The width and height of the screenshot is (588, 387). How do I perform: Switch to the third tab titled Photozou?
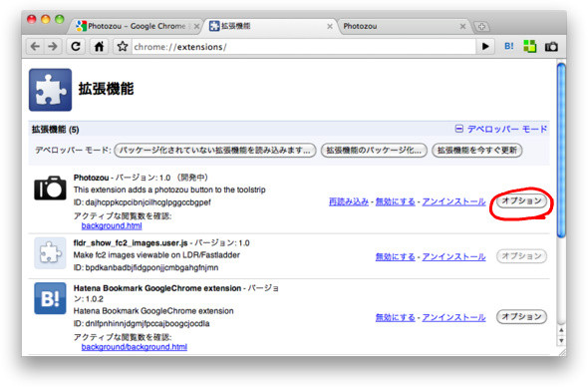[403, 26]
